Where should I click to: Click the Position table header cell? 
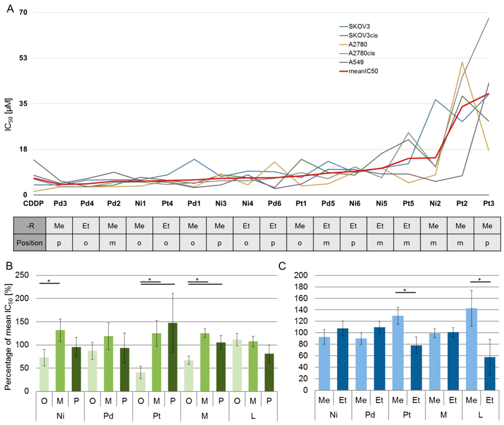click(30, 243)
